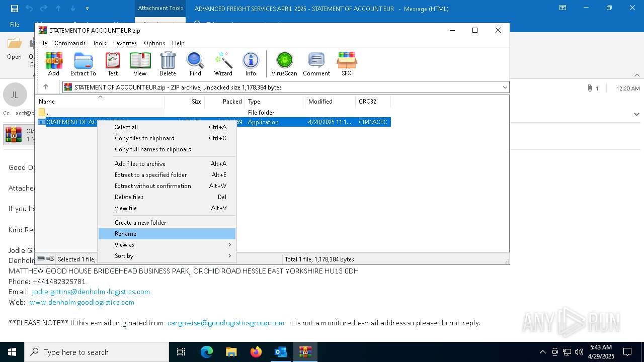Open quick access toolbar customize dropdown
Screen dimensions: 644x362
(x=87, y=9)
